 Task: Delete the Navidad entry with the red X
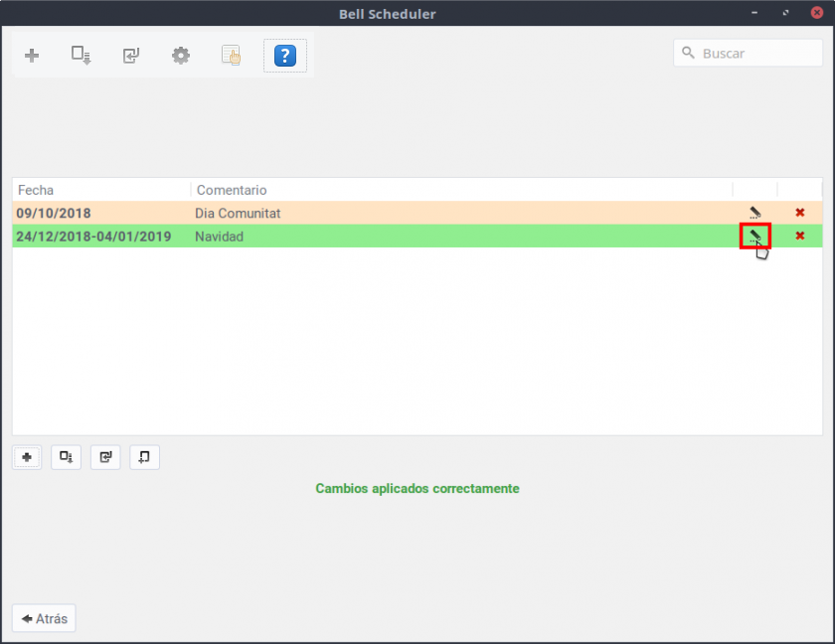[799, 237]
